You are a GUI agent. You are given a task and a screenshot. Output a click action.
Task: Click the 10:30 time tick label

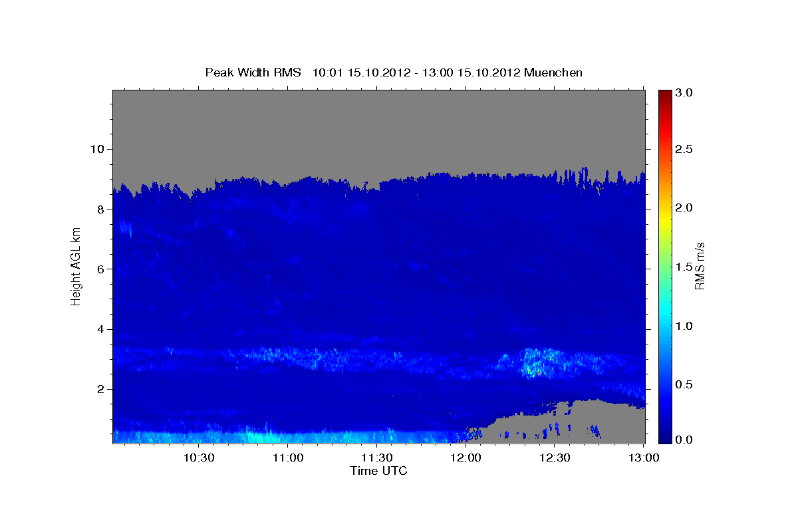pos(199,458)
